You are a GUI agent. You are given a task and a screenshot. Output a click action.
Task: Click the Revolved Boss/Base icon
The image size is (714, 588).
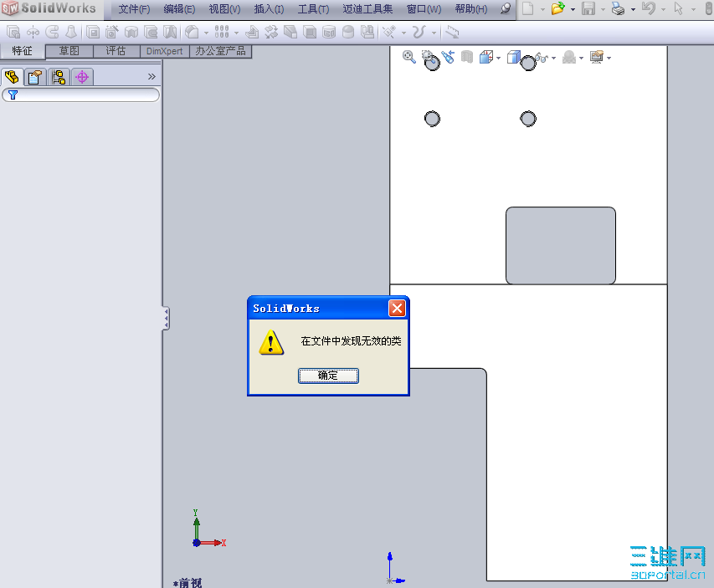[x=33, y=32]
